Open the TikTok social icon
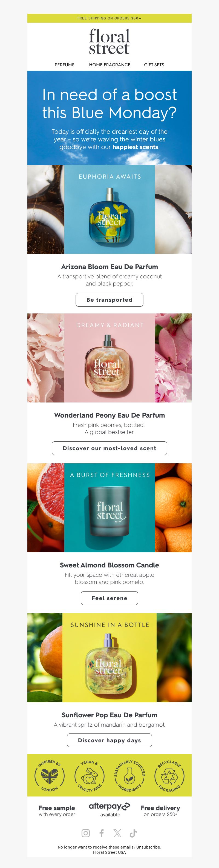Image resolution: width=219 pixels, height=868 pixels. coord(133,833)
